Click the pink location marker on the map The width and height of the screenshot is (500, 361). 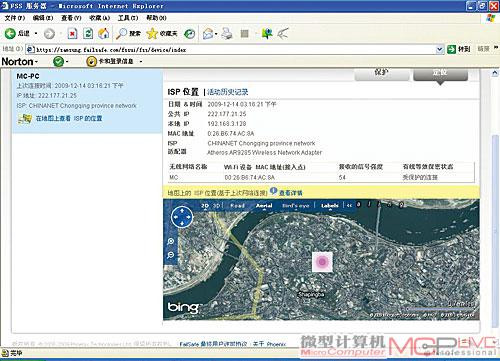(322, 262)
